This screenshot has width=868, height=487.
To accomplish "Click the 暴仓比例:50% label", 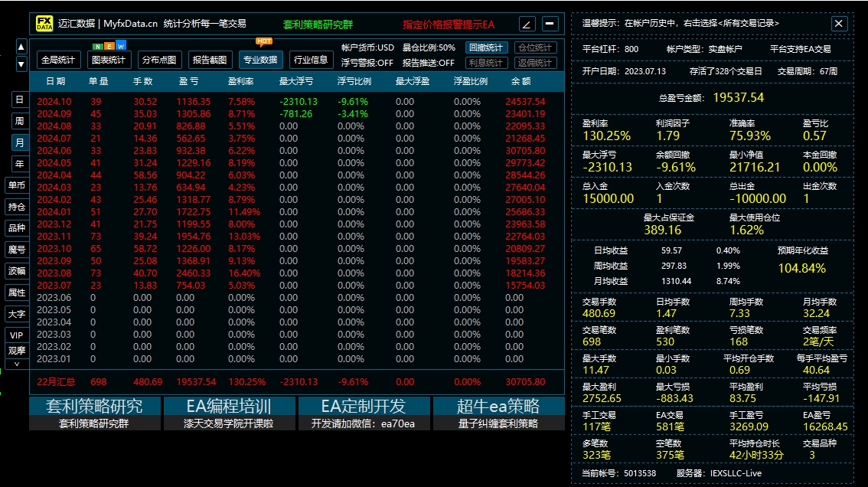I will (x=429, y=47).
